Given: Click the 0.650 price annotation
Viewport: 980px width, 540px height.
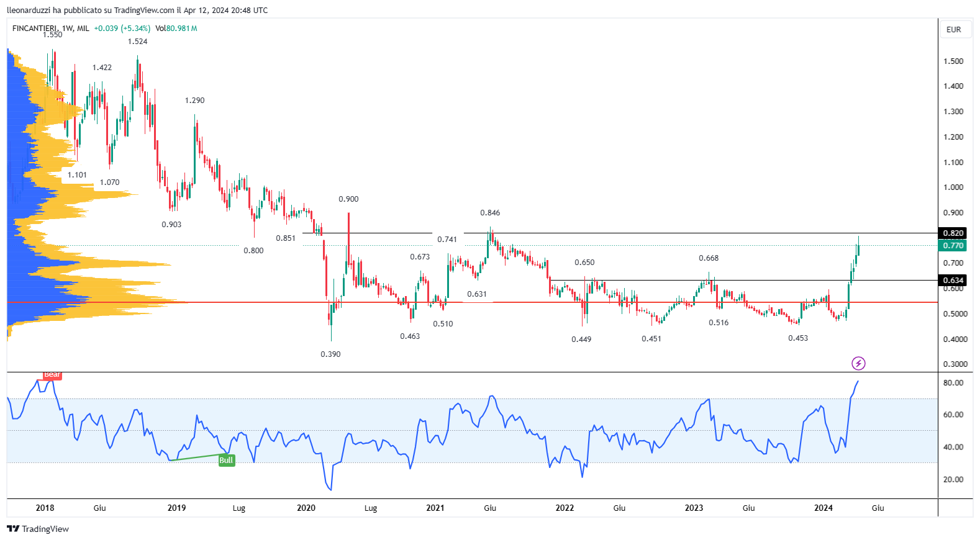Looking at the screenshot, I should coord(584,263).
